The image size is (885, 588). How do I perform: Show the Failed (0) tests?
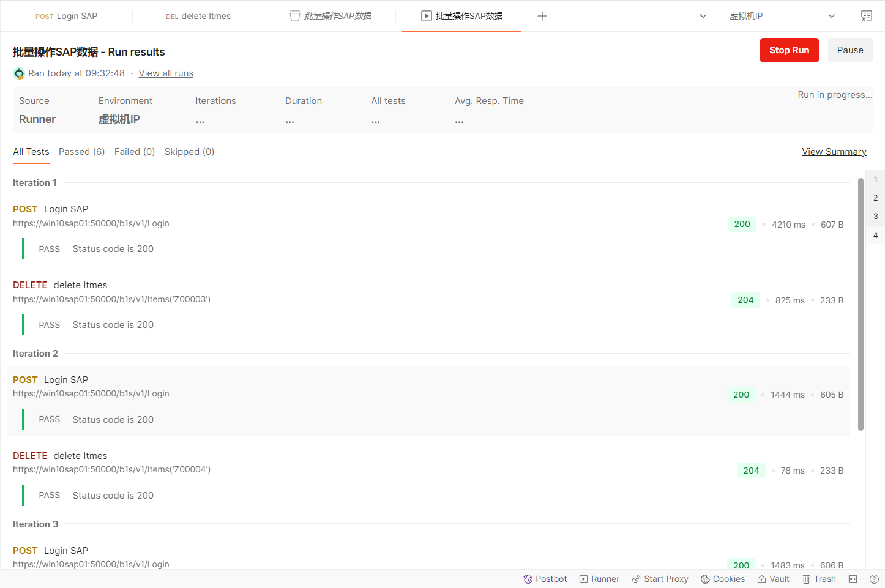pyautogui.click(x=135, y=152)
